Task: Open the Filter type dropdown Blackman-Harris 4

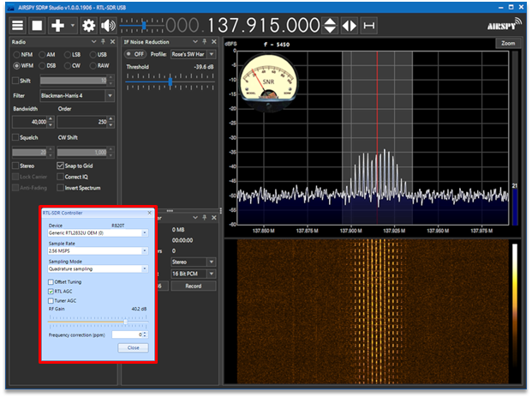Action: coord(77,96)
